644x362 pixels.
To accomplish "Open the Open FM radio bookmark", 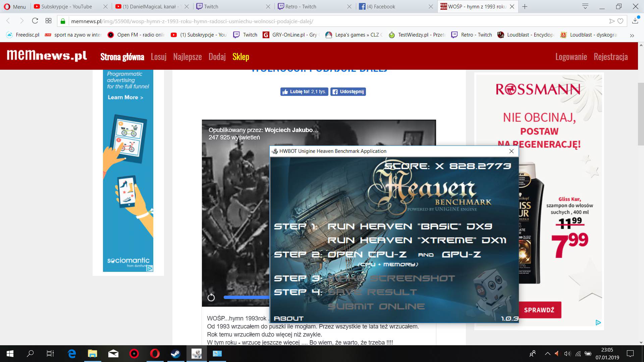I will (x=136, y=35).
